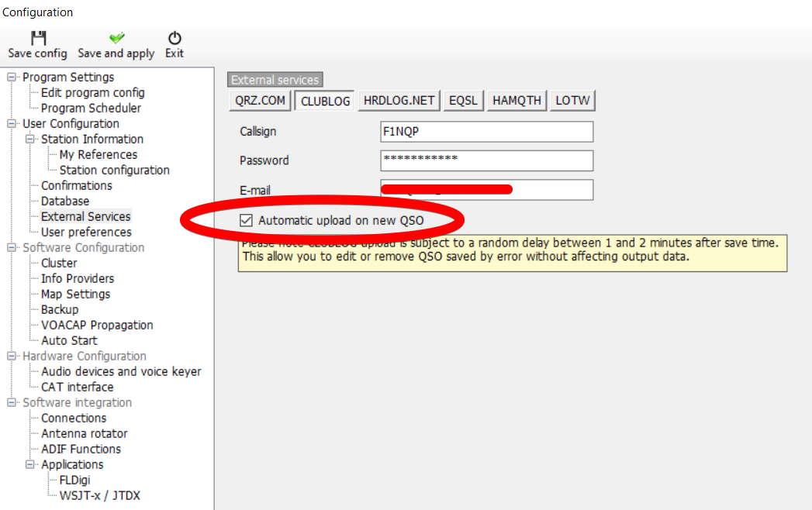
Task: Open Cluster settings tree item
Action: 59,263
